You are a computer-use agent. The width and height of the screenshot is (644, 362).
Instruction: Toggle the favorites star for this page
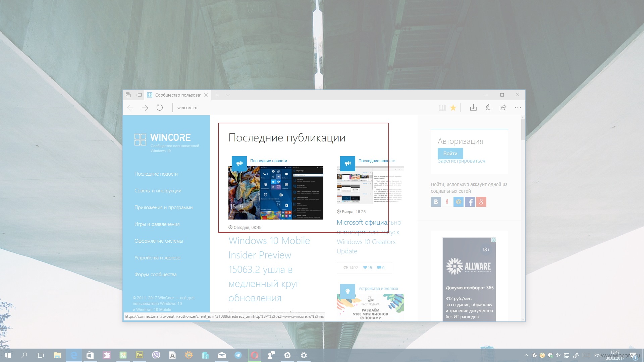tap(453, 108)
